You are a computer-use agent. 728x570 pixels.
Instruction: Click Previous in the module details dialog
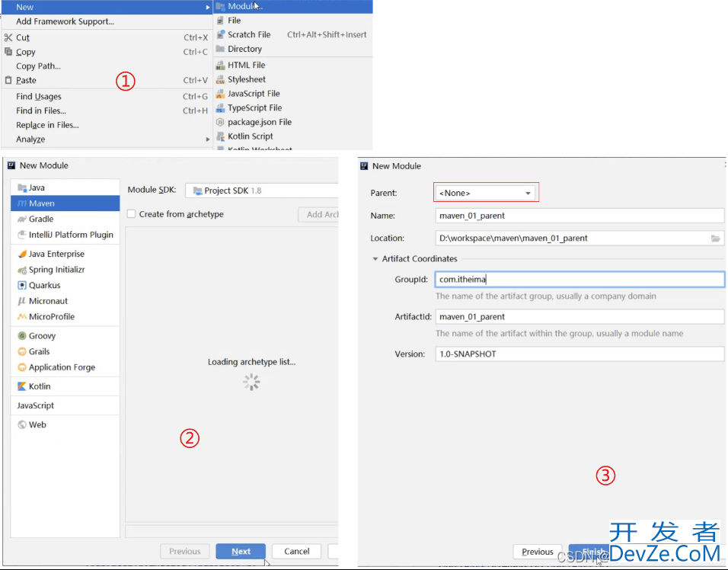coord(537,552)
